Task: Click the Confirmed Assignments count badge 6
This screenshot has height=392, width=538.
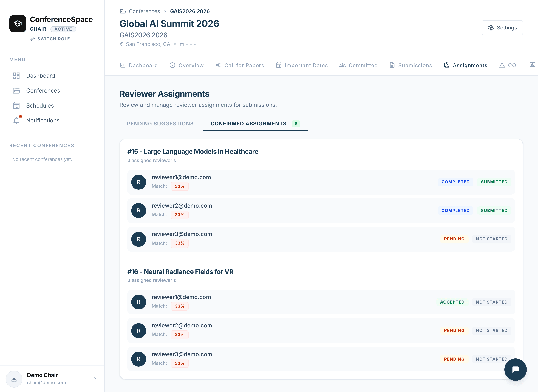Action: pyautogui.click(x=296, y=124)
